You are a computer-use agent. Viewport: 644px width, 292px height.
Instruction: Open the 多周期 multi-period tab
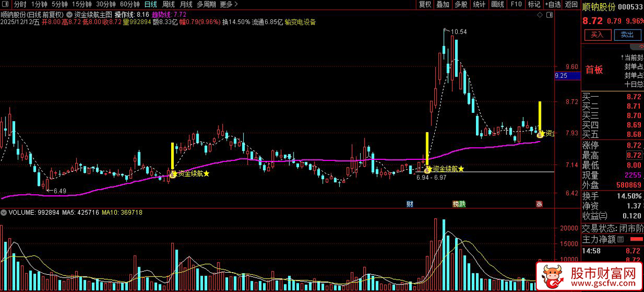tap(206, 4)
